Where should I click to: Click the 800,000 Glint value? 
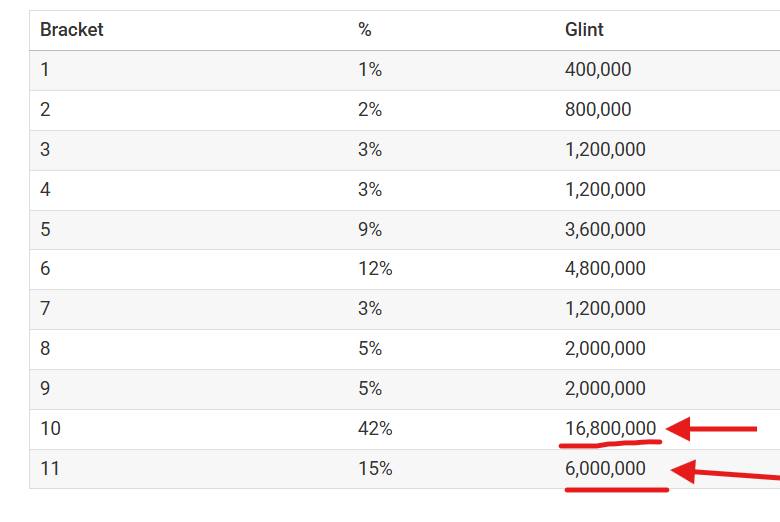598,110
